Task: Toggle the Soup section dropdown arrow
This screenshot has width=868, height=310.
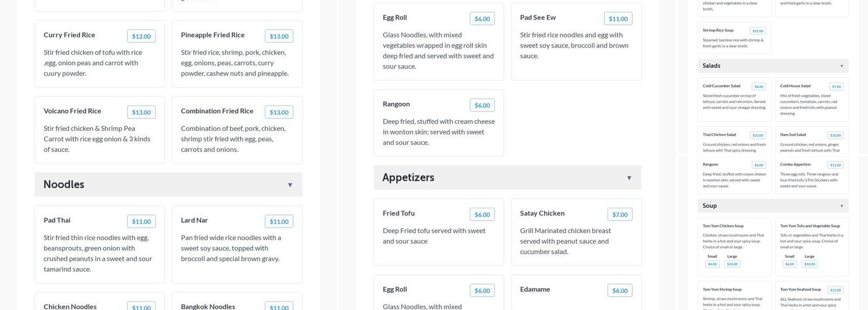Action: click(841, 206)
